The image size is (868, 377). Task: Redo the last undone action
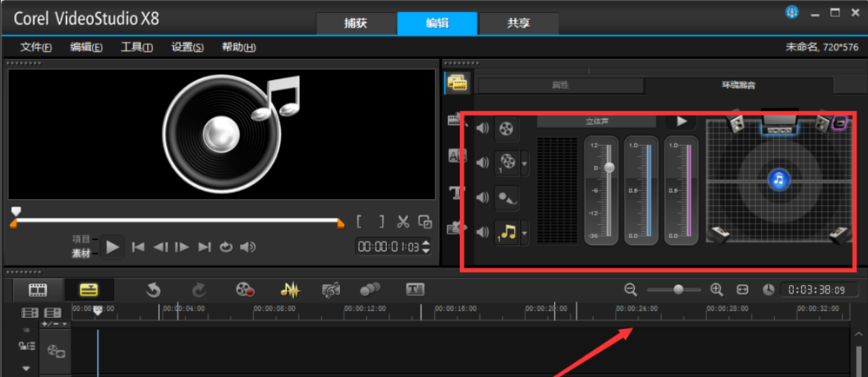[x=198, y=289]
